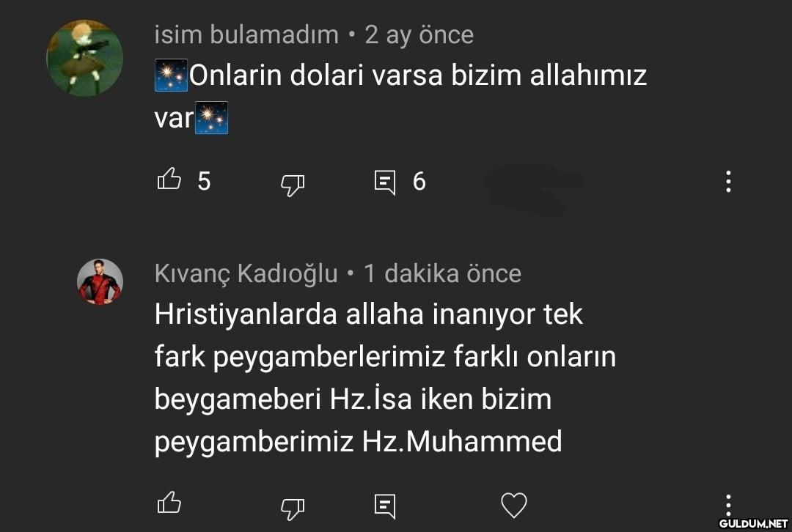Dislike the Kıvanç Kadıoğlu comment

(293, 509)
